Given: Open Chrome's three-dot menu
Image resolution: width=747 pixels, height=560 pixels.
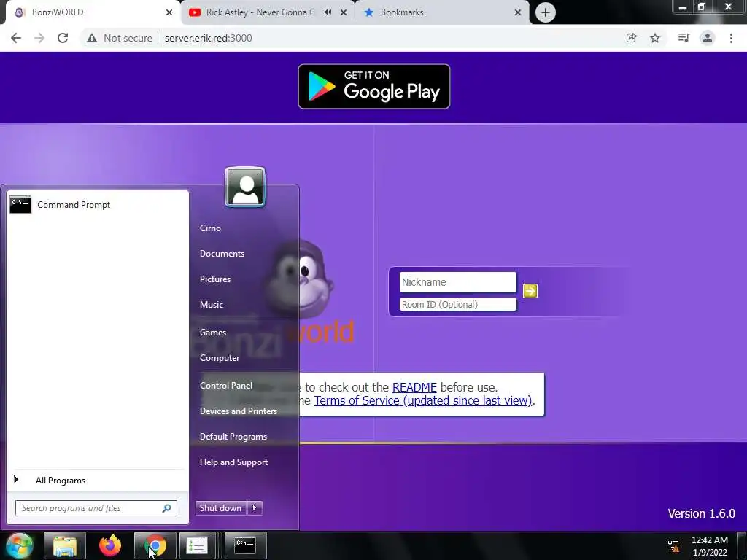Looking at the screenshot, I should click(731, 38).
